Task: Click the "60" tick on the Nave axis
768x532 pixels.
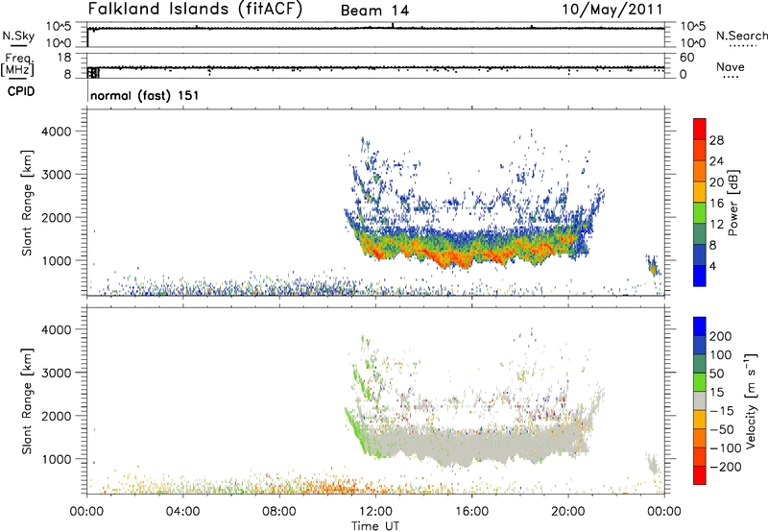Action: [686, 58]
